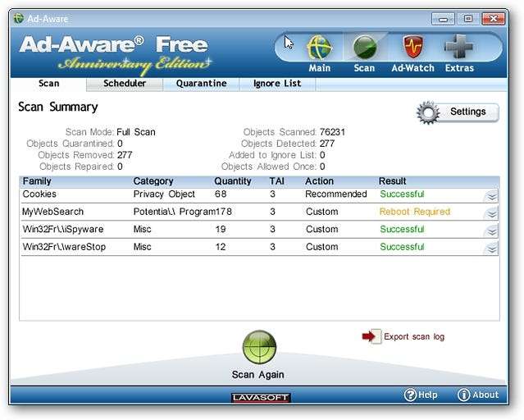Click the quantity 68 cell
This screenshot has height=420, width=524.
tap(221, 194)
